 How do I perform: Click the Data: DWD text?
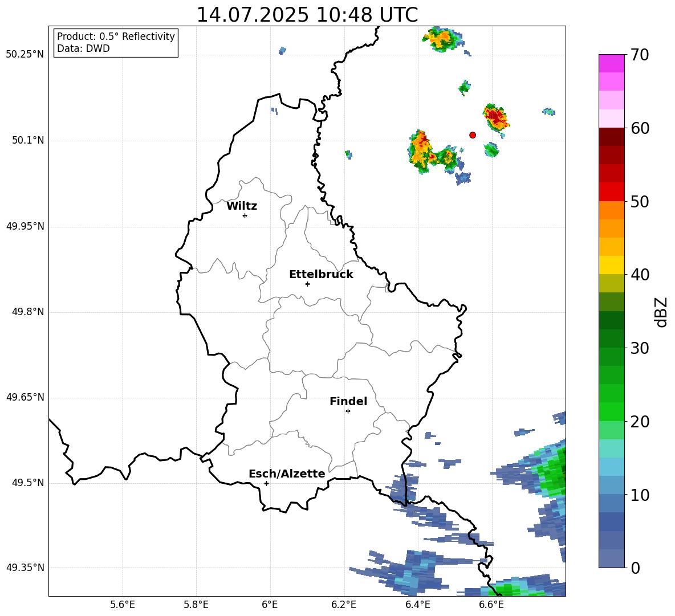point(83,48)
